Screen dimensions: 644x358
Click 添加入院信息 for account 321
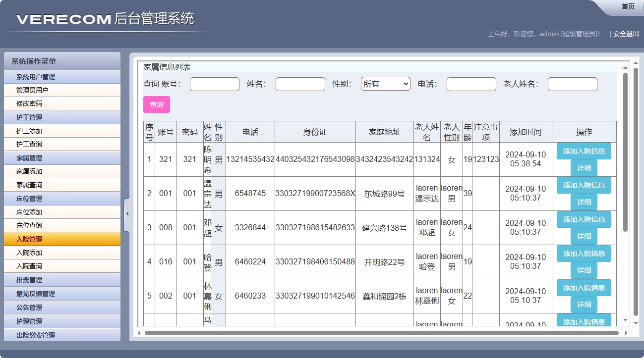tap(584, 151)
